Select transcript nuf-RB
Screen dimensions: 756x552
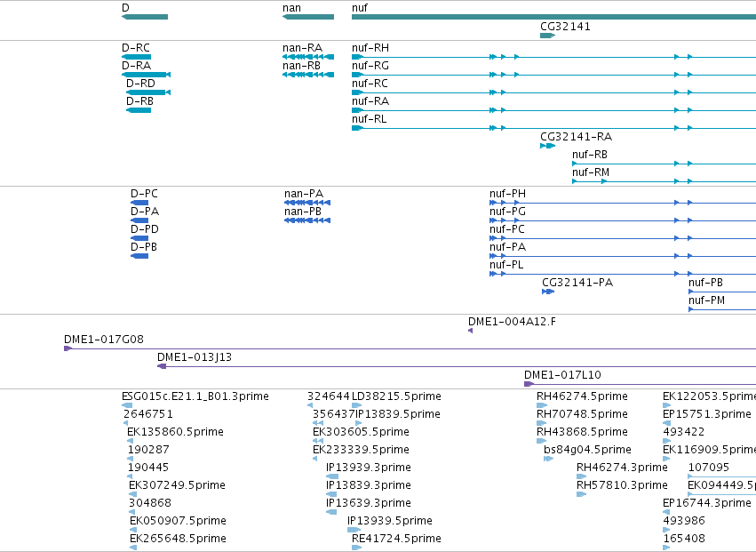pyautogui.click(x=664, y=164)
